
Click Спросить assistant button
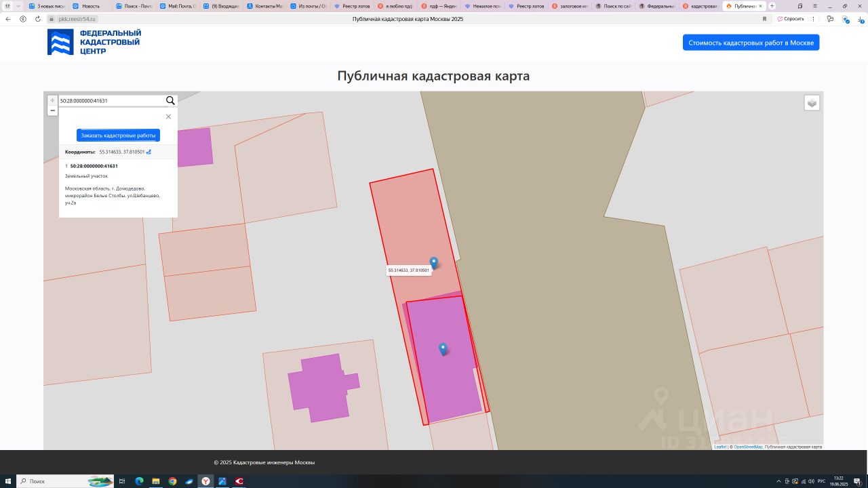pos(791,19)
